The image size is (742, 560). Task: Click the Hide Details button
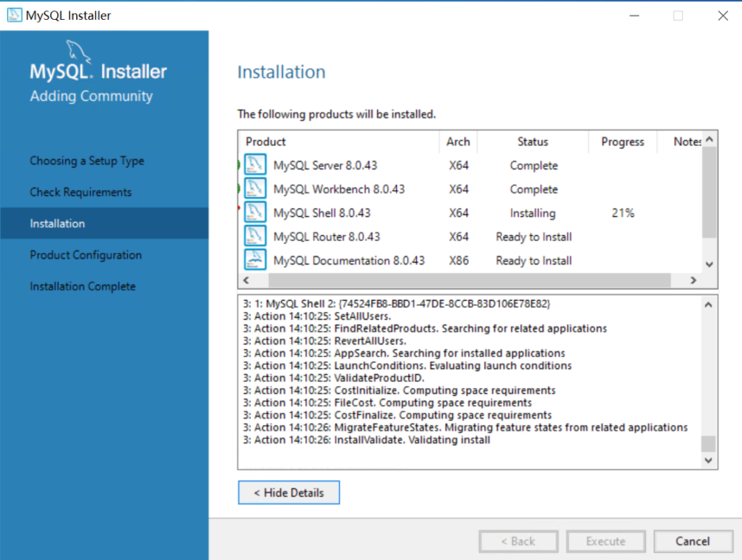pyautogui.click(x=289, y=493)
